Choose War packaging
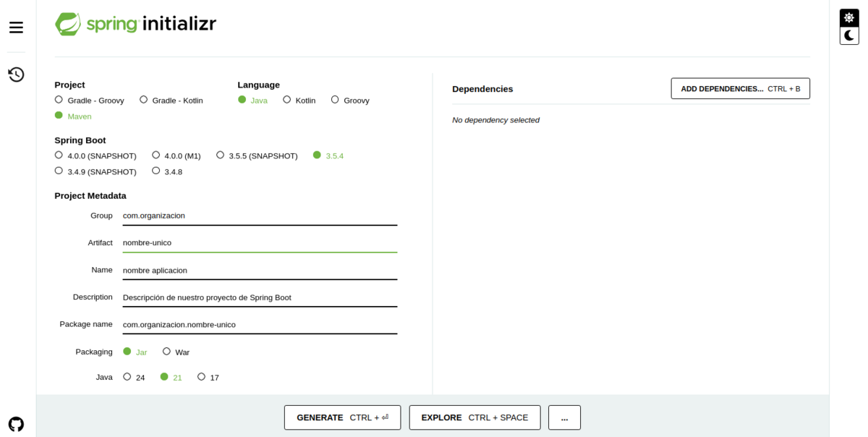868x437 pixels. pos(176,352)
